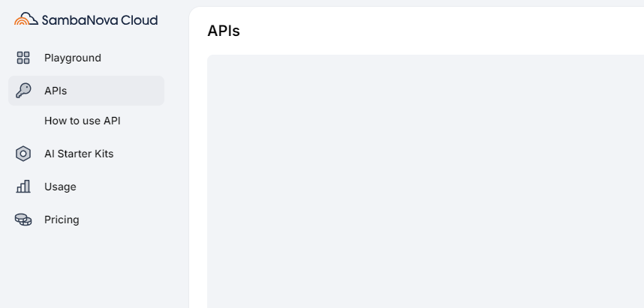Open the Pricing coins icon
The image size is (644, 308).
click(23, 220)
